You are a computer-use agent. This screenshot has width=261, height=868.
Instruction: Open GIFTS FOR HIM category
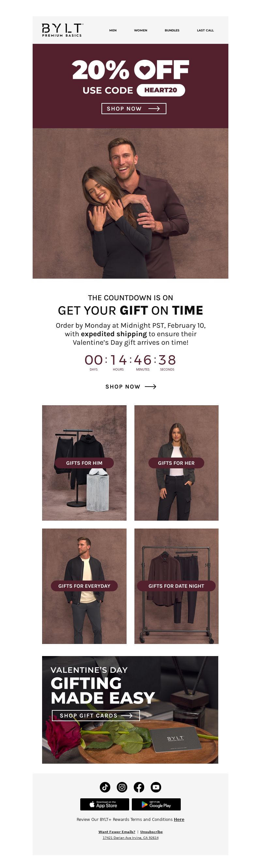point(84,463)
